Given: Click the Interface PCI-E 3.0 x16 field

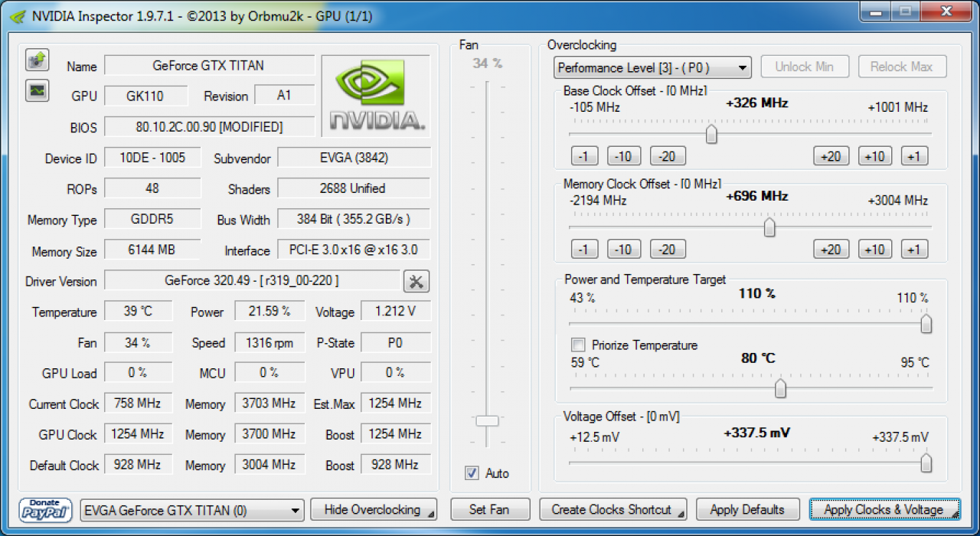Looking at the screenshot, I should click(x=354, y=250).
